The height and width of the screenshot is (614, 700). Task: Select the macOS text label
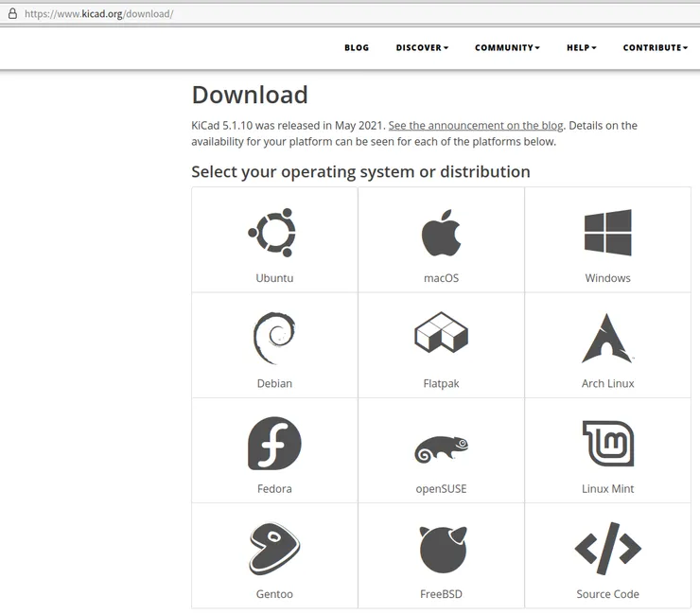point(441,278)
